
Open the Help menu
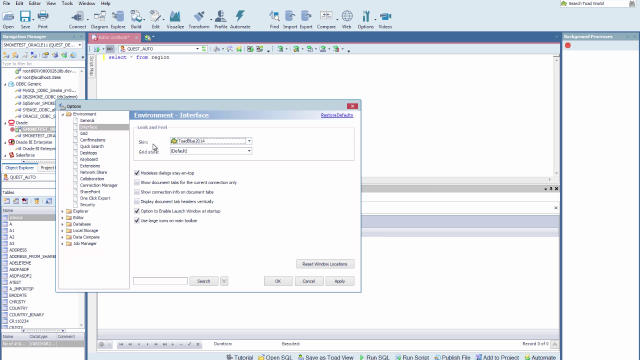click(105, 3)
